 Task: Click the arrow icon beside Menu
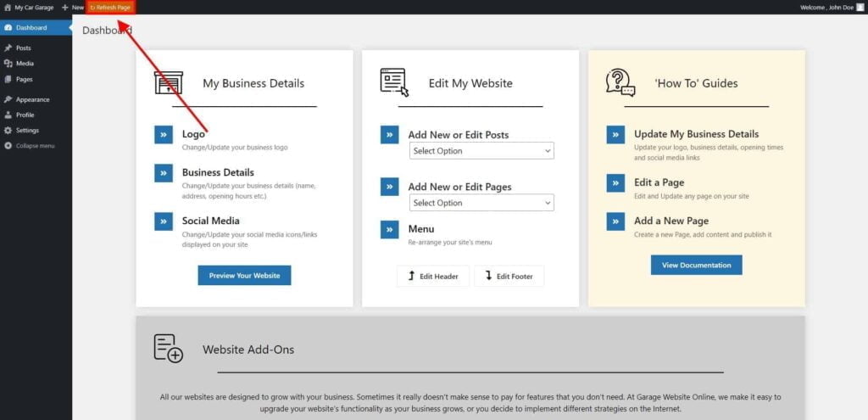(x=390, y=229)
